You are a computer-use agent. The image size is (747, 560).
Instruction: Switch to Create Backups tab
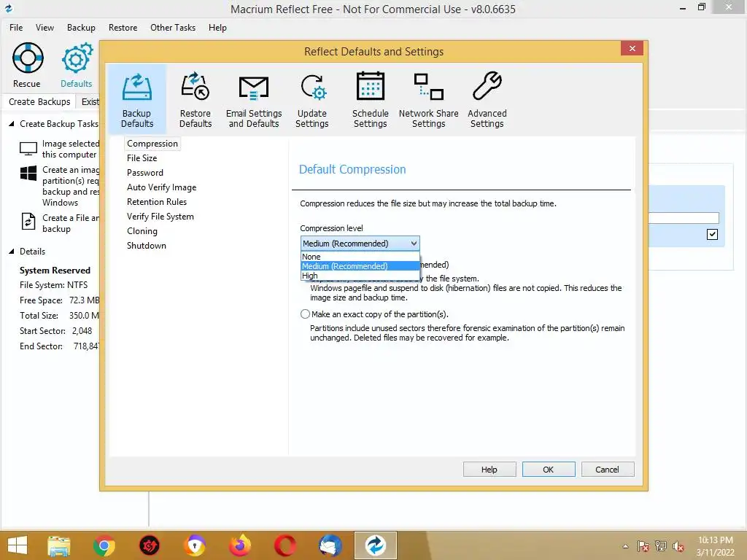point(39,102)
